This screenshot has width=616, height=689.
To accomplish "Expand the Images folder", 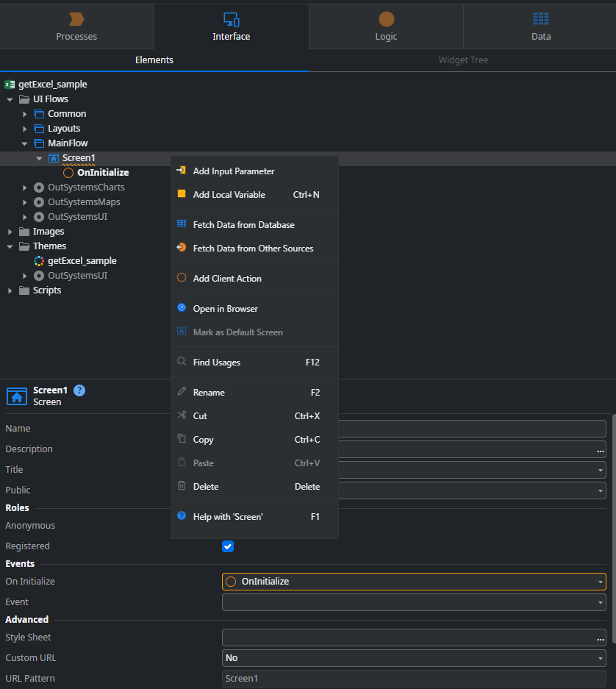I will (10, 232).
